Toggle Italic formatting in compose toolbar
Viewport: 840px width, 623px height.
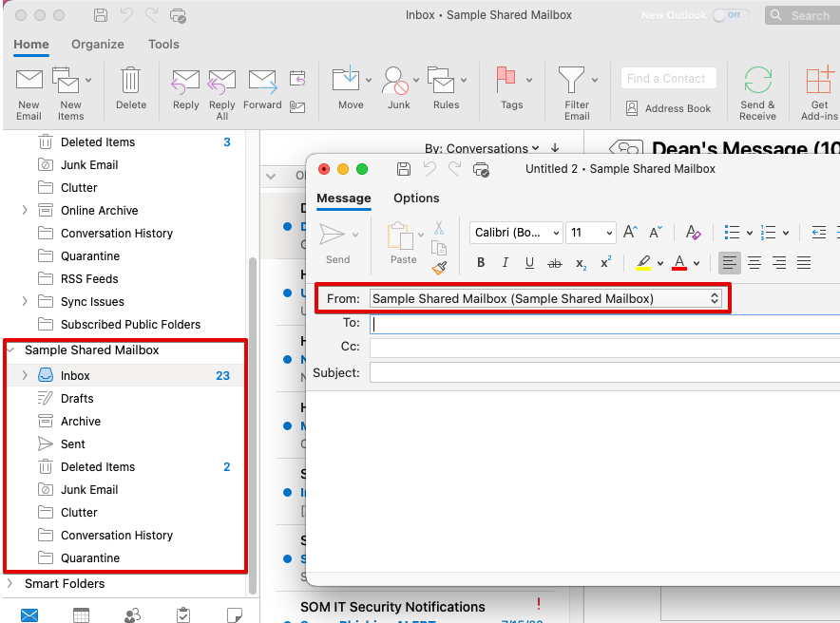click(x=506, y=263)
